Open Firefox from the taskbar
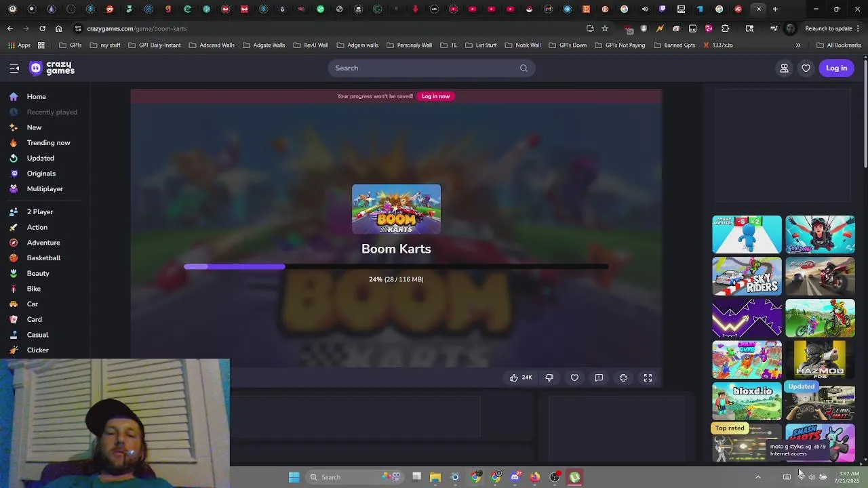 tap(535, 477)
